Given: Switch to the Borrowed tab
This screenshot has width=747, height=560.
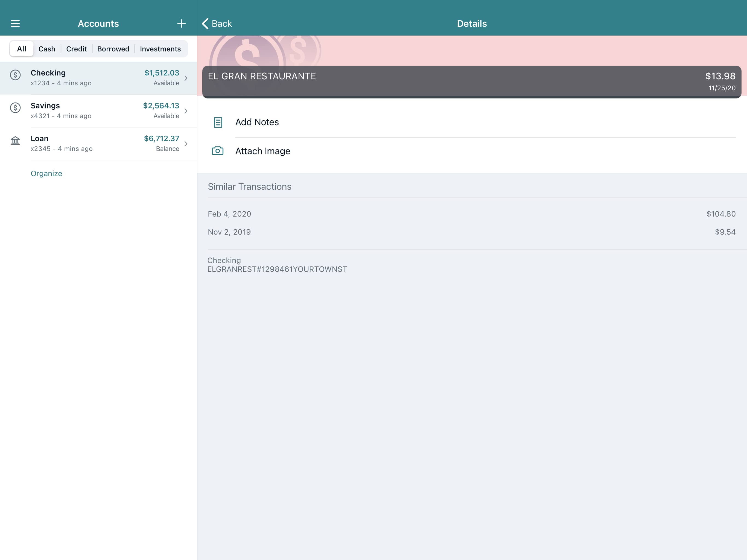Looking at the screenshot, I should (x=113, y=49).
